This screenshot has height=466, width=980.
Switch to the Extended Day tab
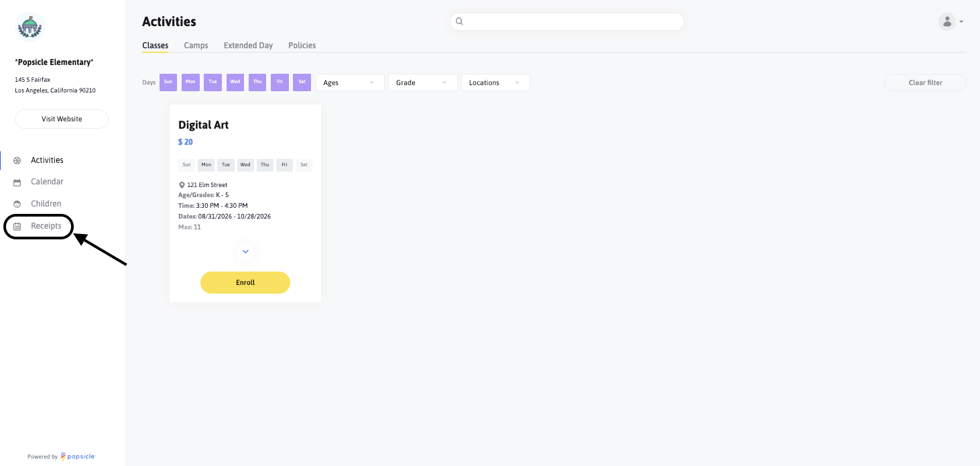click(x=248, y=46)
